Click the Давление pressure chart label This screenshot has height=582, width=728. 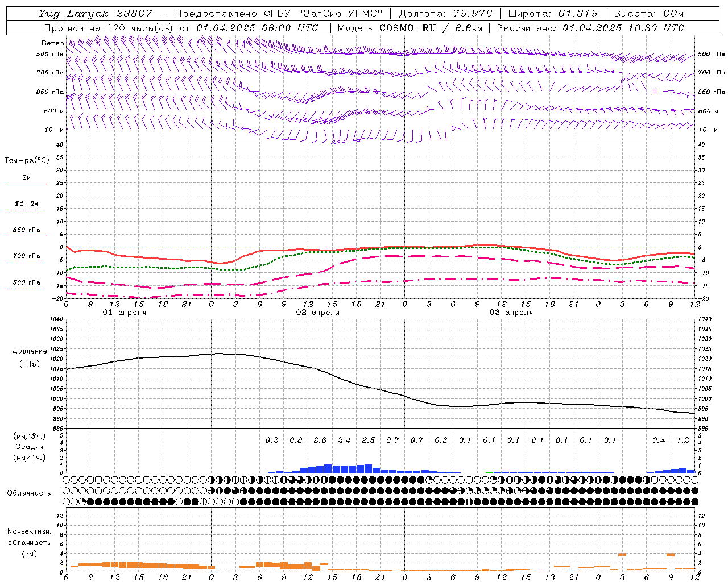30,351
